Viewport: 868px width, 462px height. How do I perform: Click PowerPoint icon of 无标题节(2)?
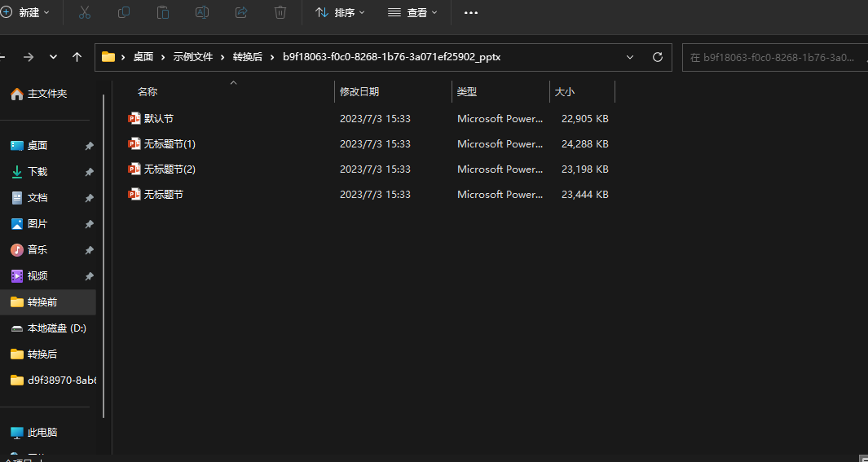134,169
